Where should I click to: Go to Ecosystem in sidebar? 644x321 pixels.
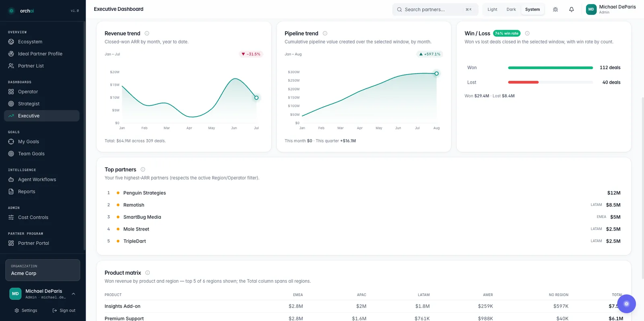42,42
